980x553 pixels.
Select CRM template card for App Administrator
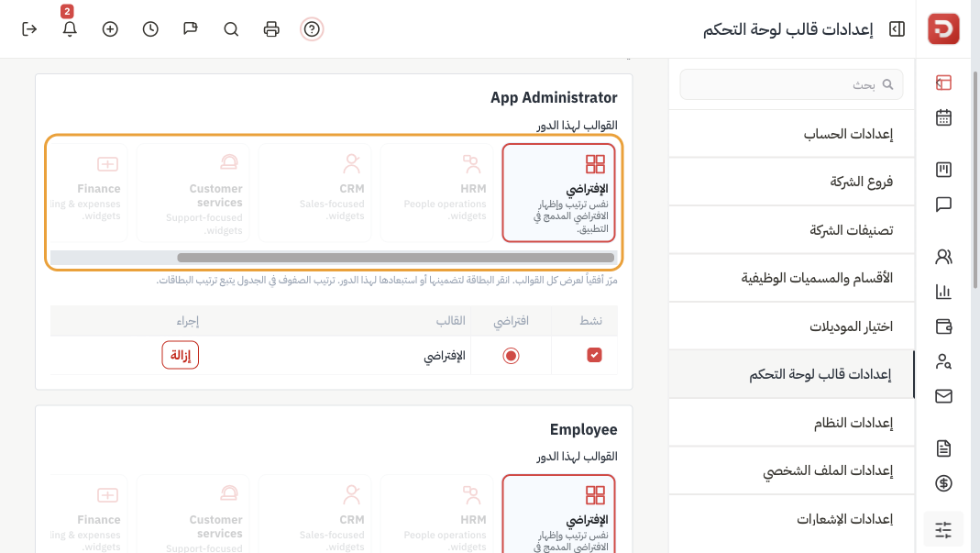[x=314, y=193]
